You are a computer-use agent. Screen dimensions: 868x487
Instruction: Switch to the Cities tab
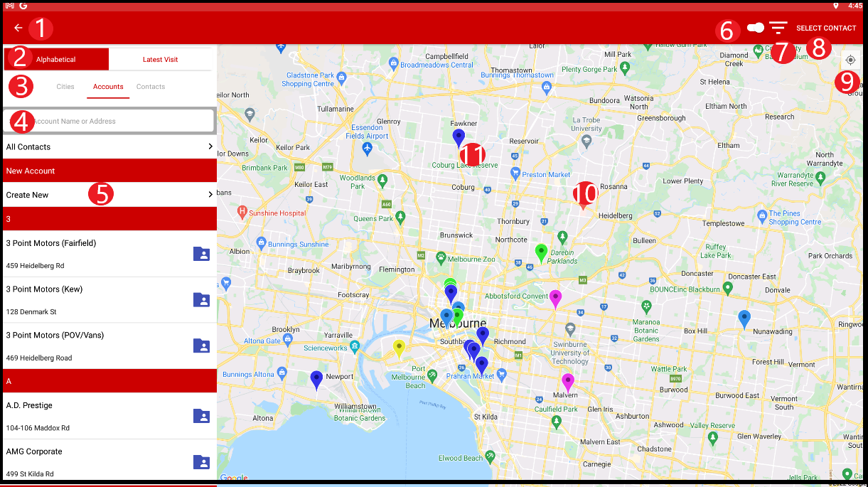coord(65,87)
